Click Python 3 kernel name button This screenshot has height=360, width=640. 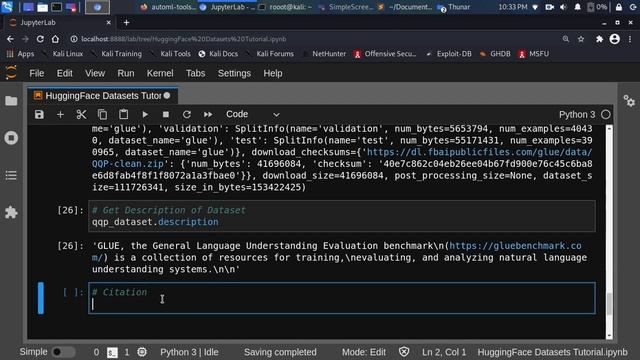(577, 114)
